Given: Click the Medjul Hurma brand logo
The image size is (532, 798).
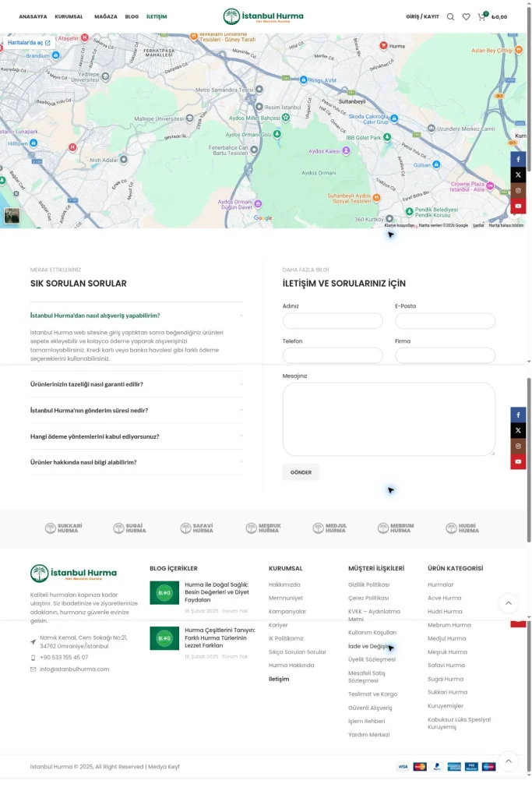Looking at the screenshot, I should point(329,528).
